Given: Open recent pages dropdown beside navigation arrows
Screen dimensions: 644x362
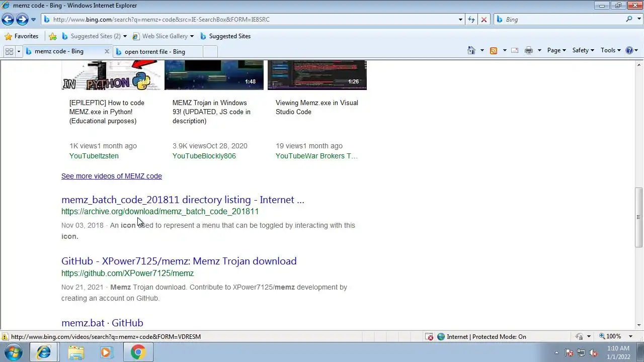Looking at the screenshot, I should [33, 20].
